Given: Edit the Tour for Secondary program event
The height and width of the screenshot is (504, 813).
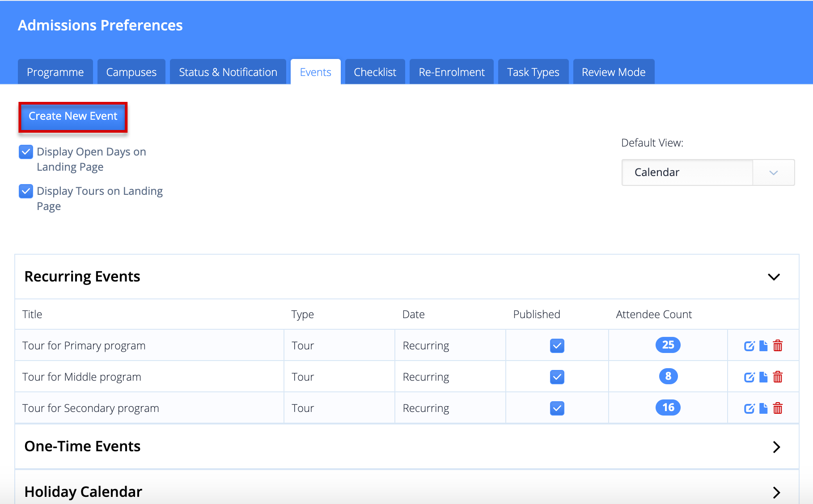Looking at the screenshot, I should pyautogui.click(x=749, y=408).
